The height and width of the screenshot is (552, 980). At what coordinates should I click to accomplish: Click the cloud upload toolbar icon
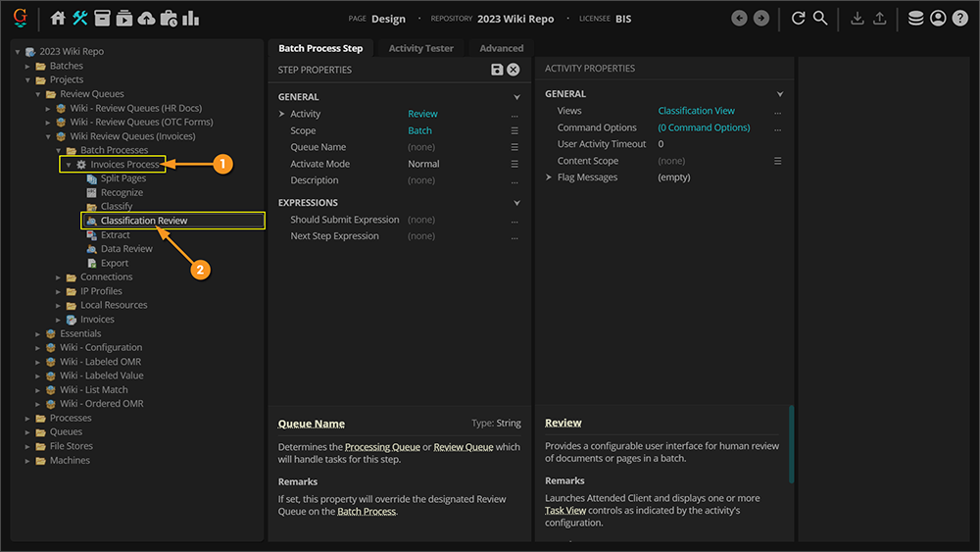[x=146, y=19]
